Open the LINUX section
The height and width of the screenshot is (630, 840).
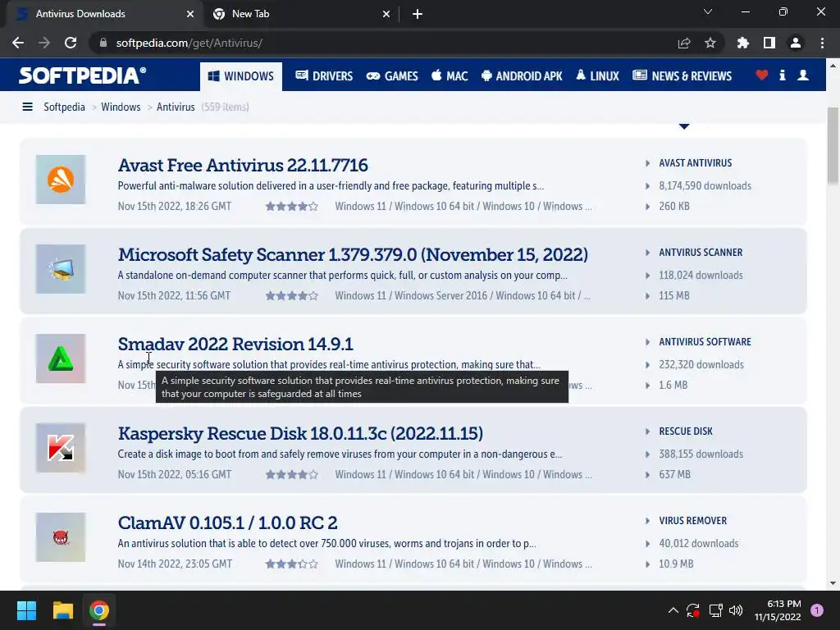point(598,76)
